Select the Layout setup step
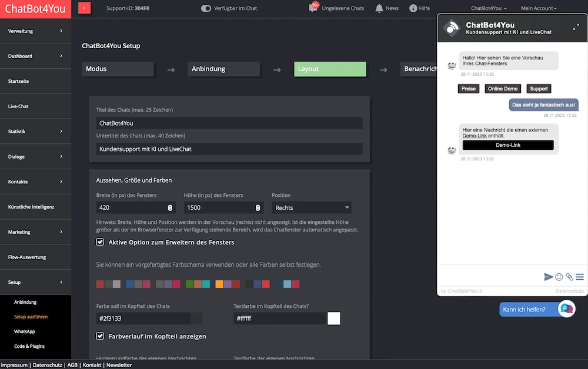The width and height of the screenshot is (588, 369). click(x=330, y=69)
